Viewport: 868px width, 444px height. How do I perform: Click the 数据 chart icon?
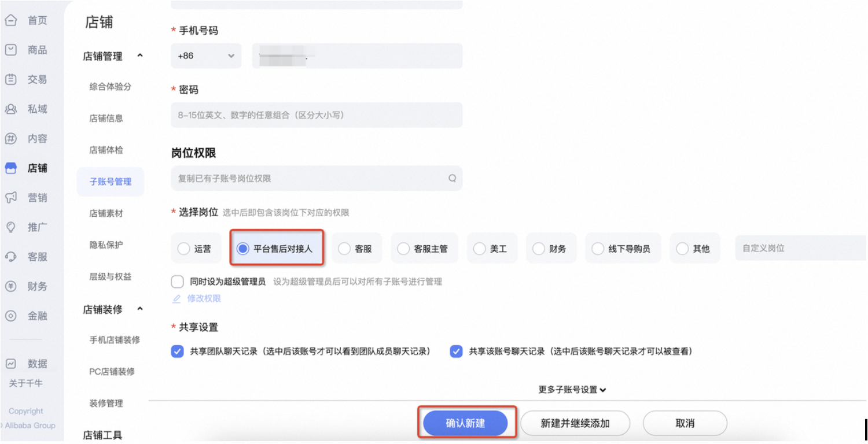pyautogui.click(x=10, y=364)
